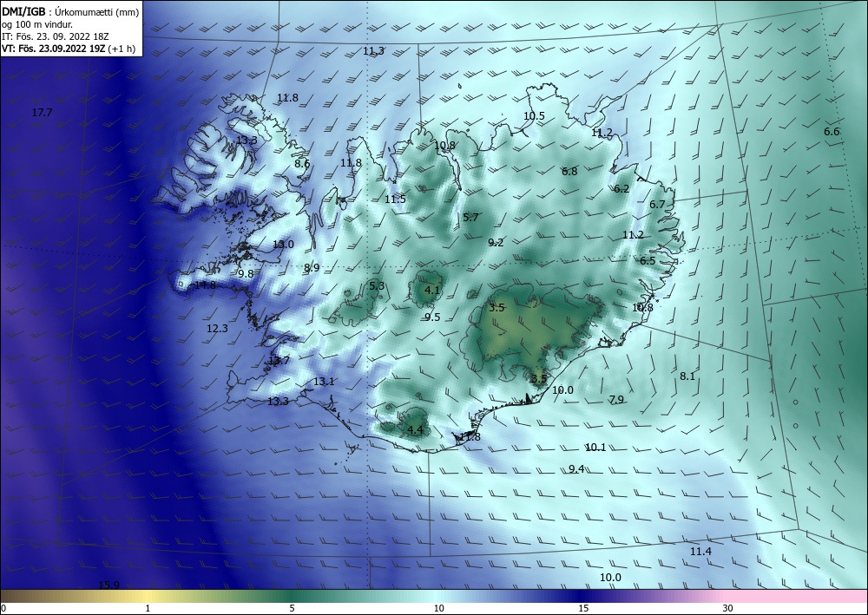Click the 5 tick on the color scale
Image resolution: width=868 pixels, height=615 pixels.
[293, 609]
